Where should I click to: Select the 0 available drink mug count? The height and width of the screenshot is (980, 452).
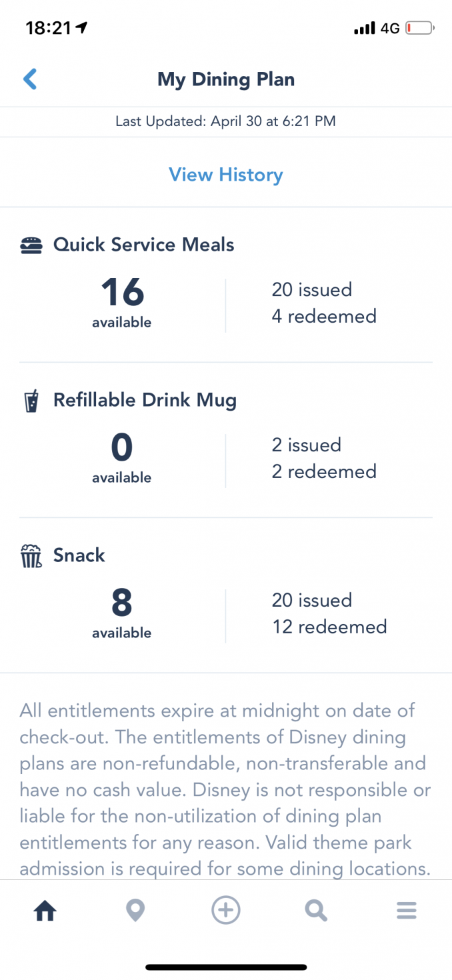(x=122, y=457)
